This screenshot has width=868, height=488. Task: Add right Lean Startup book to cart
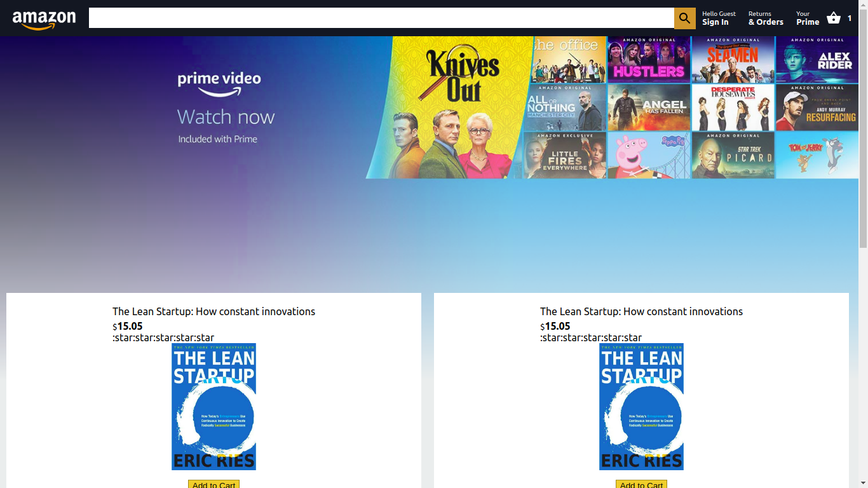tap(641, 484)
